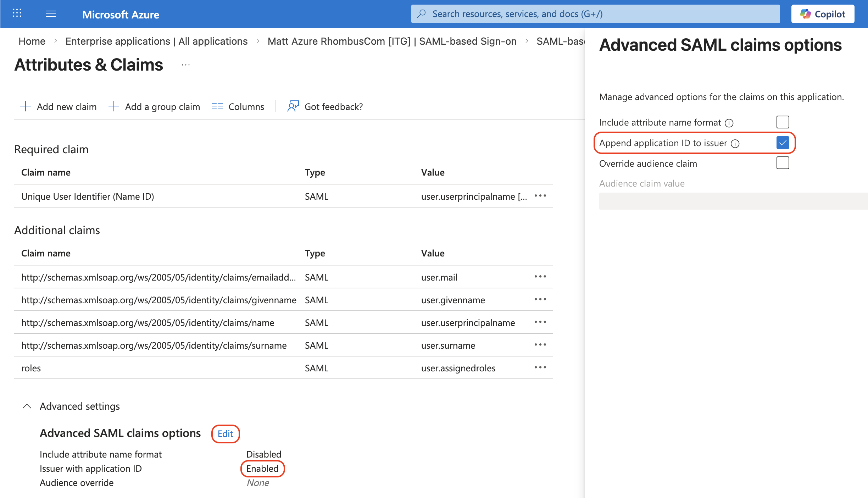
Task: Open row menu for the user.surname claim
Action: click(540, 345)
